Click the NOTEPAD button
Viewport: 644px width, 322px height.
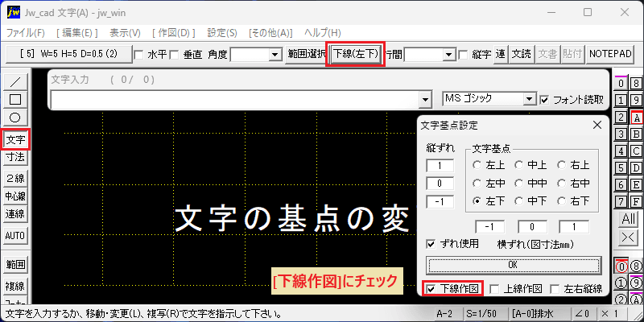(x=610, y=54)
